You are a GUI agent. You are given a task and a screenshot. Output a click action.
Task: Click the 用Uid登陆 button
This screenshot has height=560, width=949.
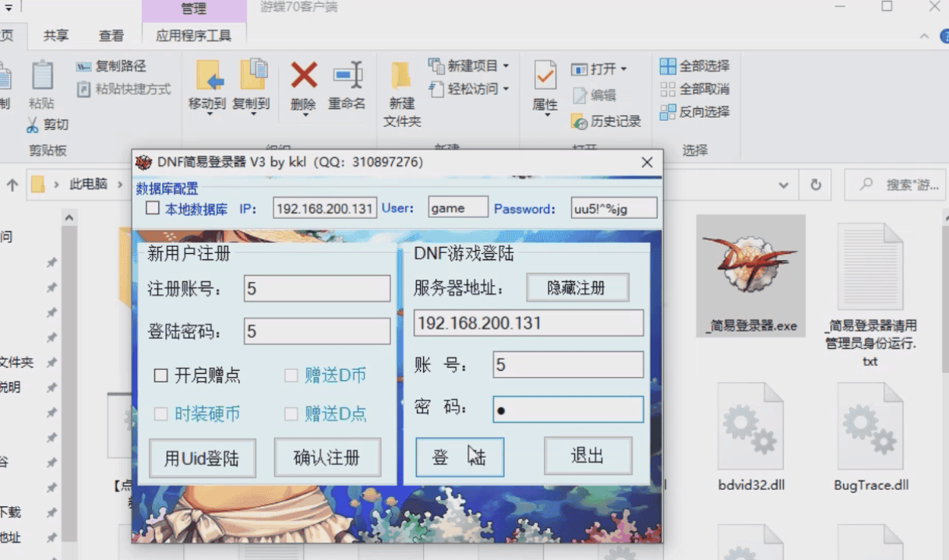[x=202, y=458]
